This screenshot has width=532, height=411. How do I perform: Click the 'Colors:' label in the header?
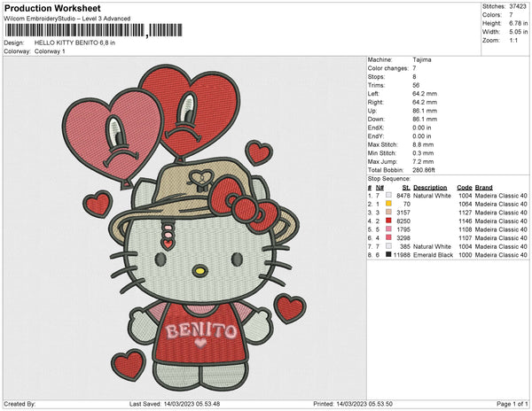(491, 15)
